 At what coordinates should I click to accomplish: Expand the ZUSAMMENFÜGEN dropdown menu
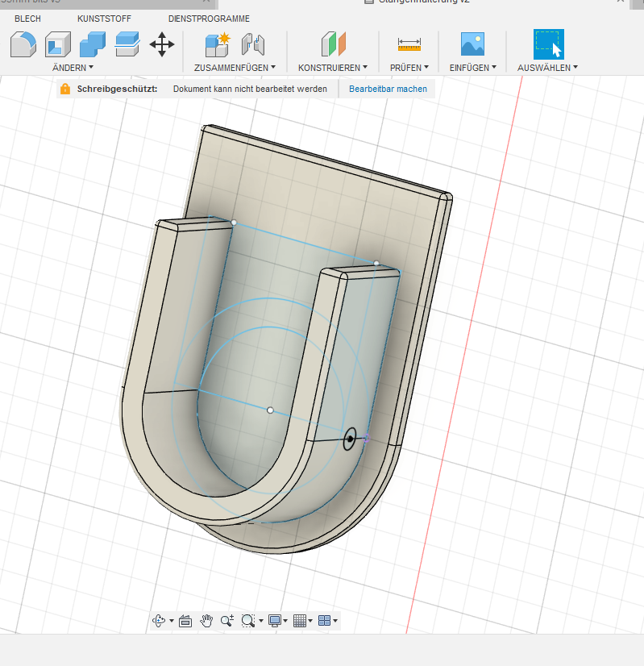235,68
